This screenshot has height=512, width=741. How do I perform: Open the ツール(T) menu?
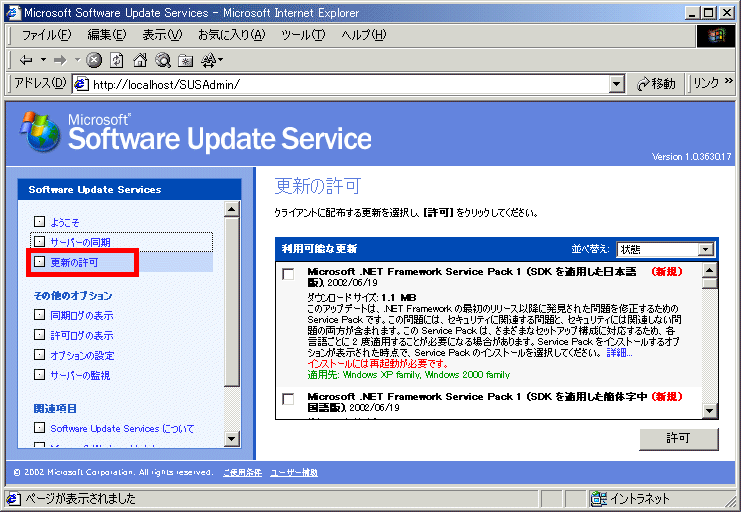coord(302,35)
